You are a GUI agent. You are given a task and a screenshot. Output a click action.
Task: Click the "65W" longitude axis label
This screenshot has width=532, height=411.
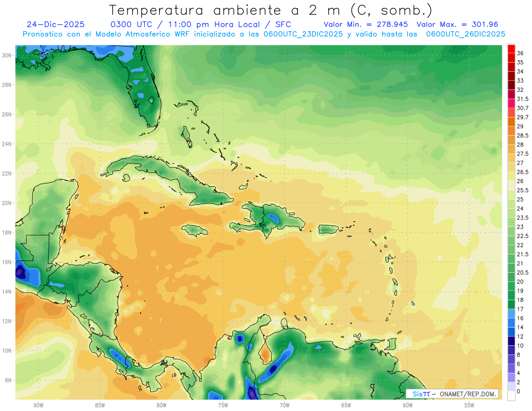pyautogui.click(x=346, y=405)
